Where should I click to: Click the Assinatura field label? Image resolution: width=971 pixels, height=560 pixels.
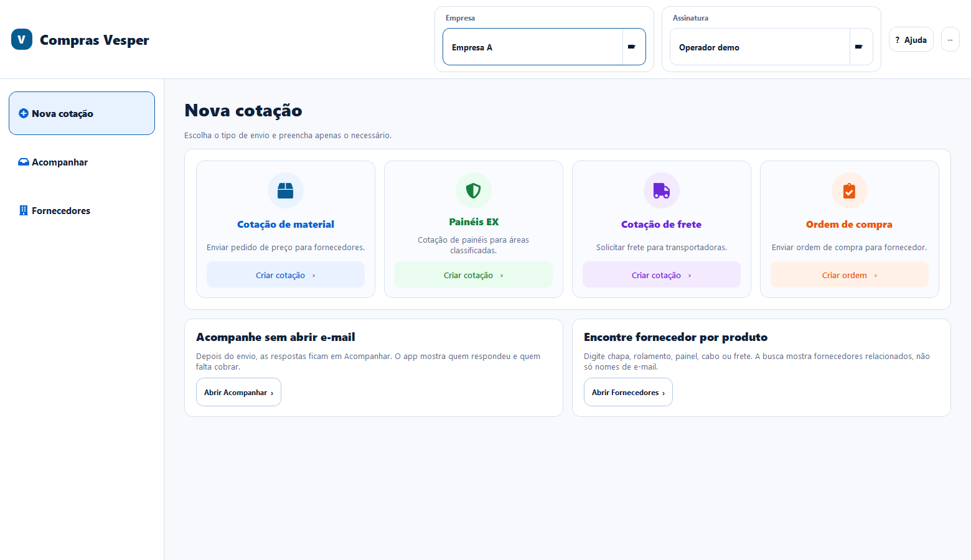(x=690, y=18)
